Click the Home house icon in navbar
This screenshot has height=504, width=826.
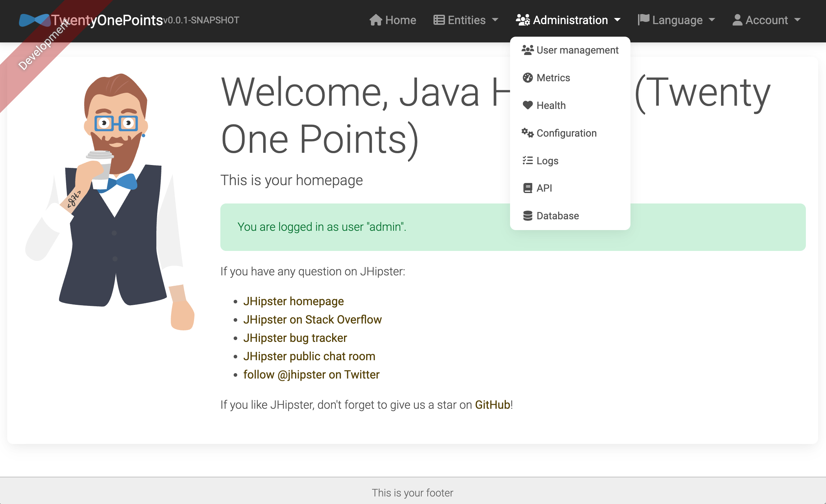[x=376, y=20]
